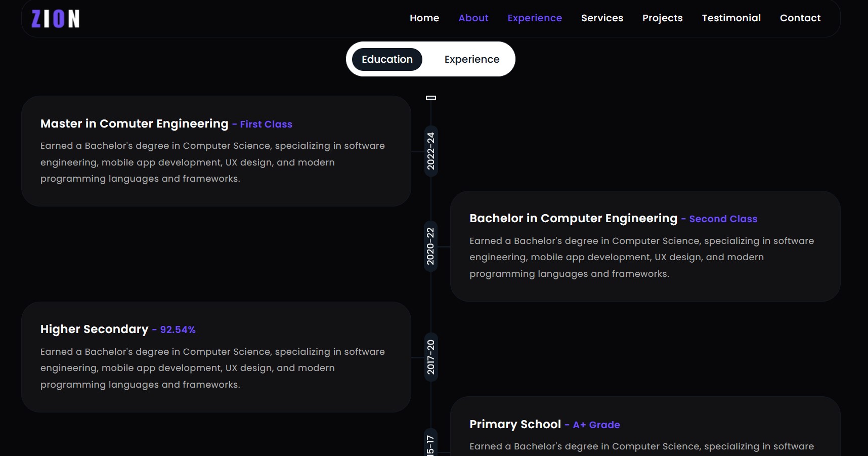Click the Primary School heading
This screenshot has height=456, width=868.
(x=515, y=425)
